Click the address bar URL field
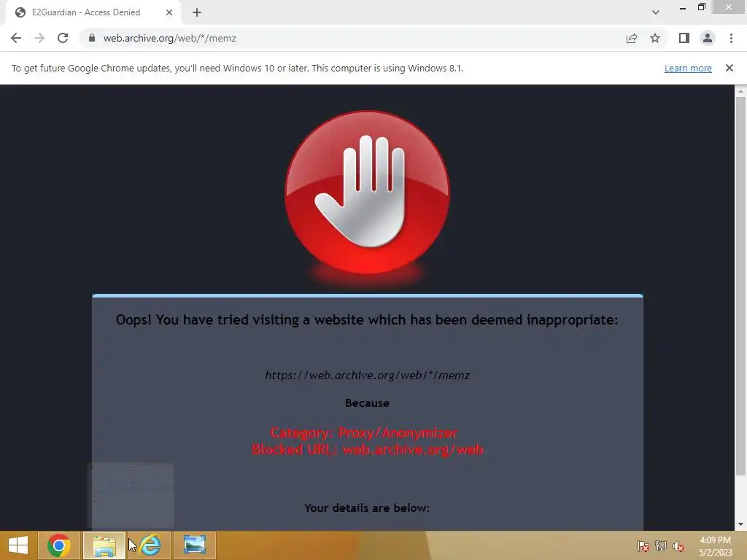Screen dimensions: 747x560 (352, 38)
